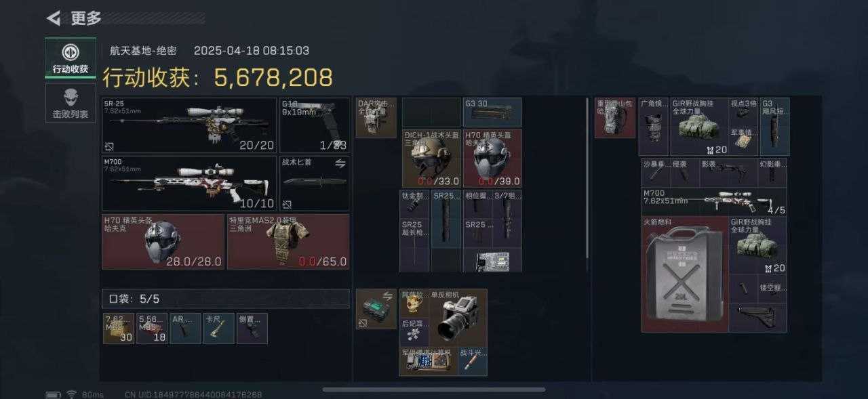The image size is (868, 399).
Task: Tap the swap arrows on the green device slot
Action: (388, 296)
